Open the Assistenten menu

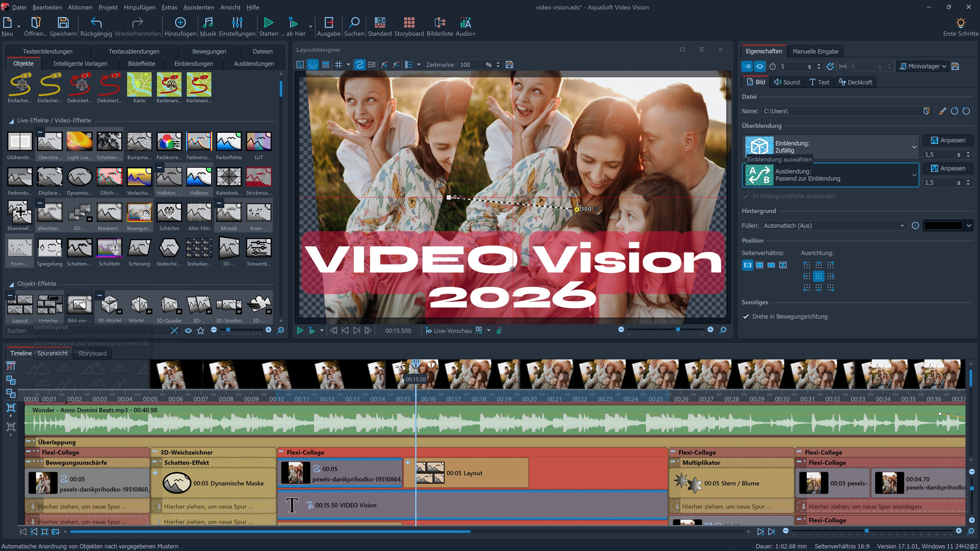[x=198, y=7]
